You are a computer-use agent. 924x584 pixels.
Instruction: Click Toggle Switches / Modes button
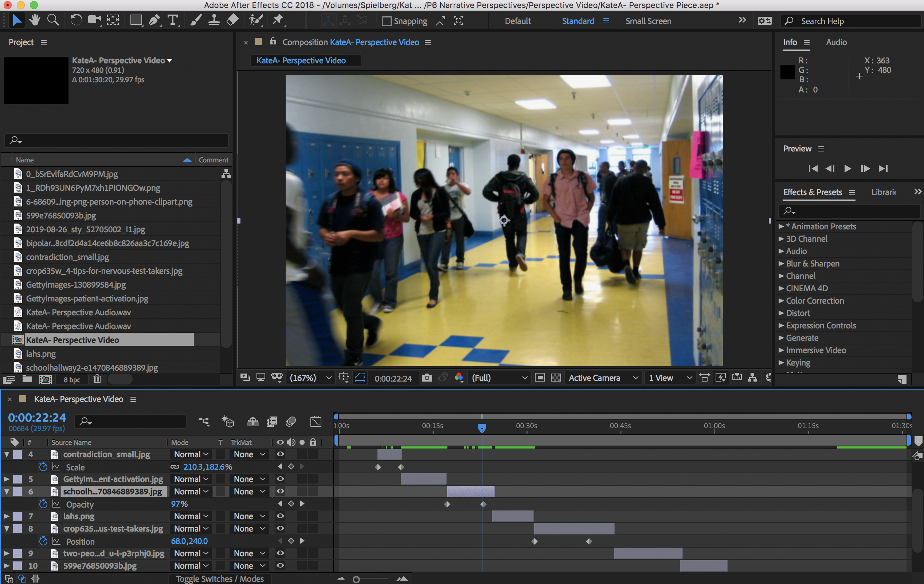220,579
